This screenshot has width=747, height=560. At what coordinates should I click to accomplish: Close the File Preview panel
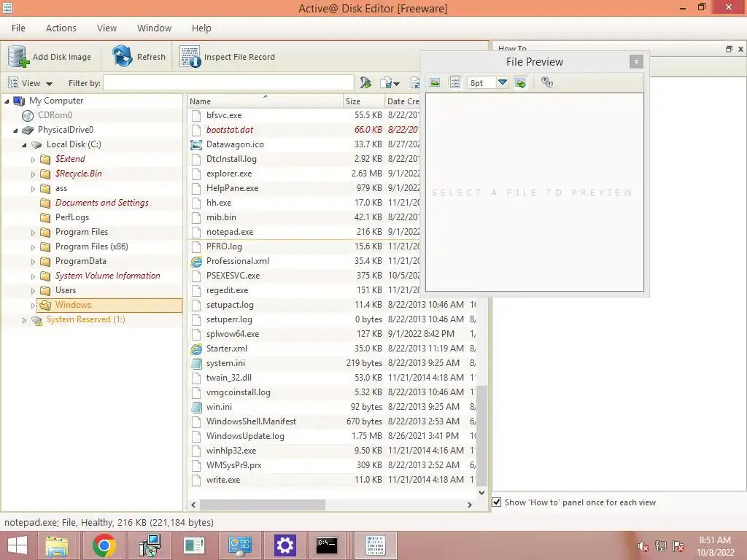pyautogui.click(x=636, y=61)
